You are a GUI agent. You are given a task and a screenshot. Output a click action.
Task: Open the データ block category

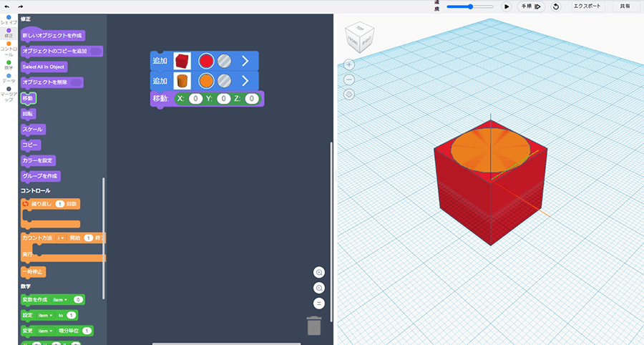click(x=9, y=78)
